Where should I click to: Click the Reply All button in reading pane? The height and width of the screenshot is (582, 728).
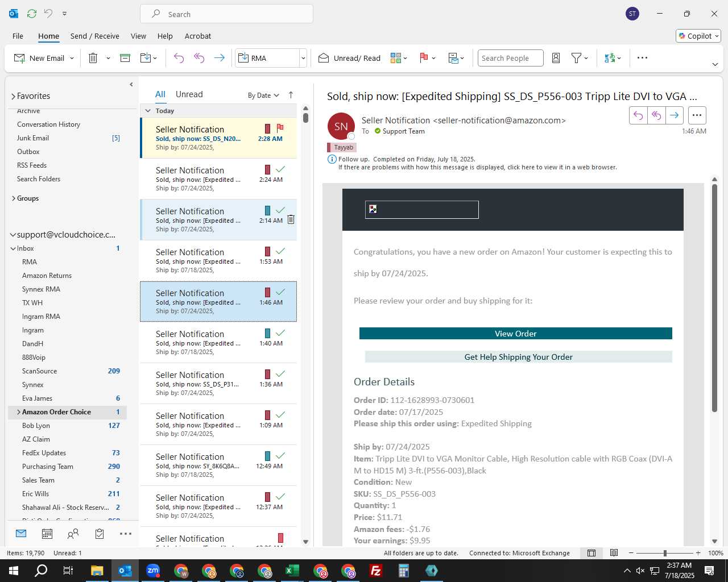point(656,115)
